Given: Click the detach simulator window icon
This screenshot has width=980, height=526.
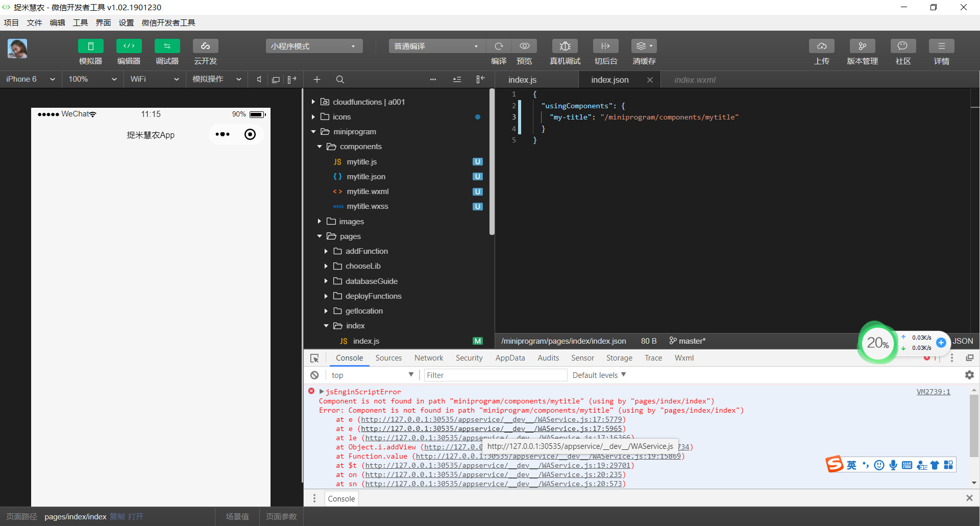Looking at the screenshot, I should point(276,79).
